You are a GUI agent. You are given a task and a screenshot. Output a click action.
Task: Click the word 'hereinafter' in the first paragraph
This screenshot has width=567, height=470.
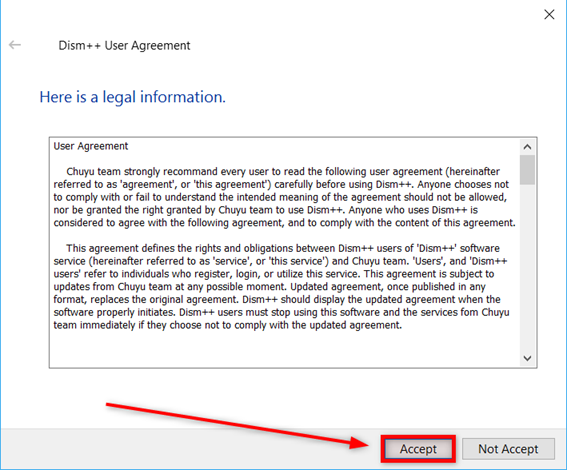pos(474,171)
